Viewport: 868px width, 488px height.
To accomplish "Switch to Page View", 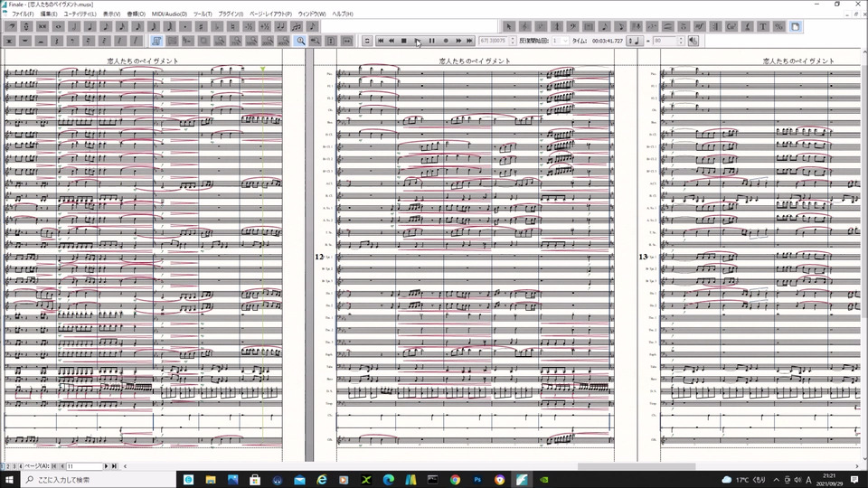I will pos(156,41).
